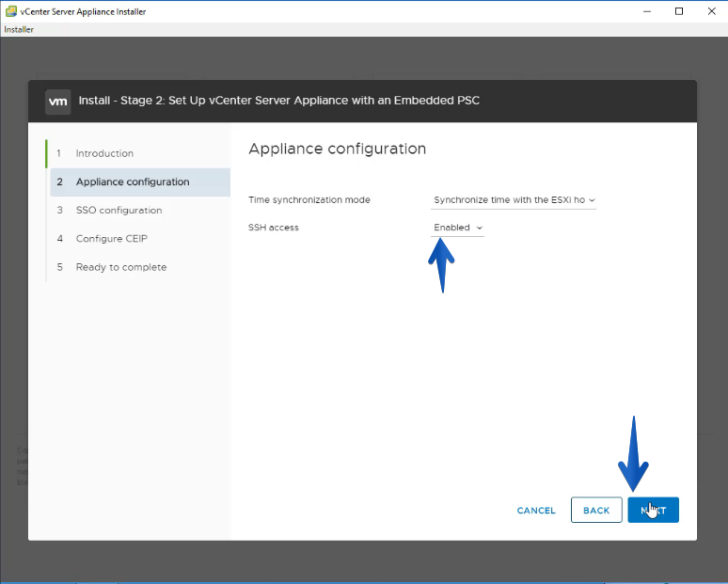This screenshot has height=584, width=728.
Task: Select the SSO configuration step
Action: 140,210
